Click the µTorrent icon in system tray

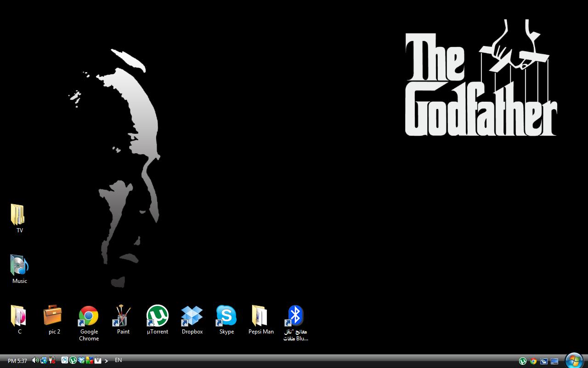tap(73, 361)
